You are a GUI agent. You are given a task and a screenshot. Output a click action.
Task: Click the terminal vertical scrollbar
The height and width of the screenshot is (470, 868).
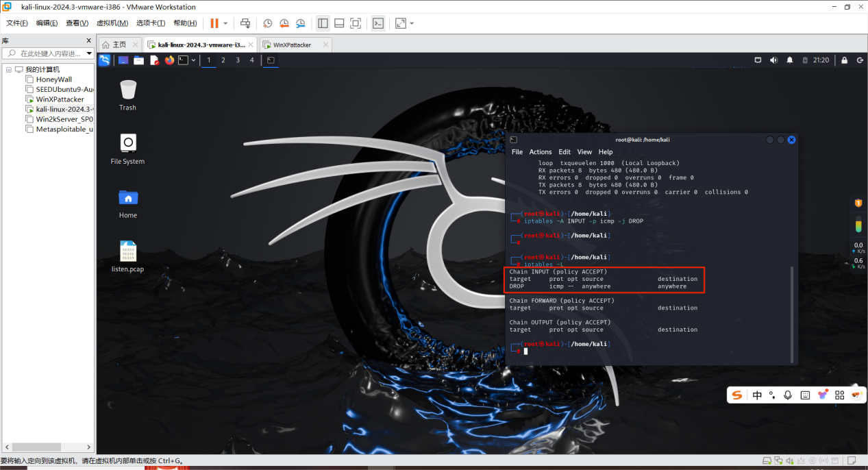(793, 314)
